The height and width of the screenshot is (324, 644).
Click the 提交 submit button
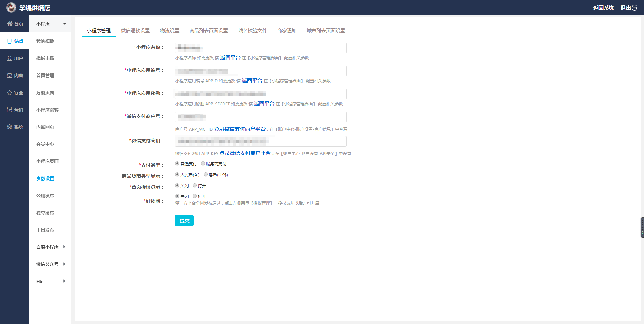point(184,221)
